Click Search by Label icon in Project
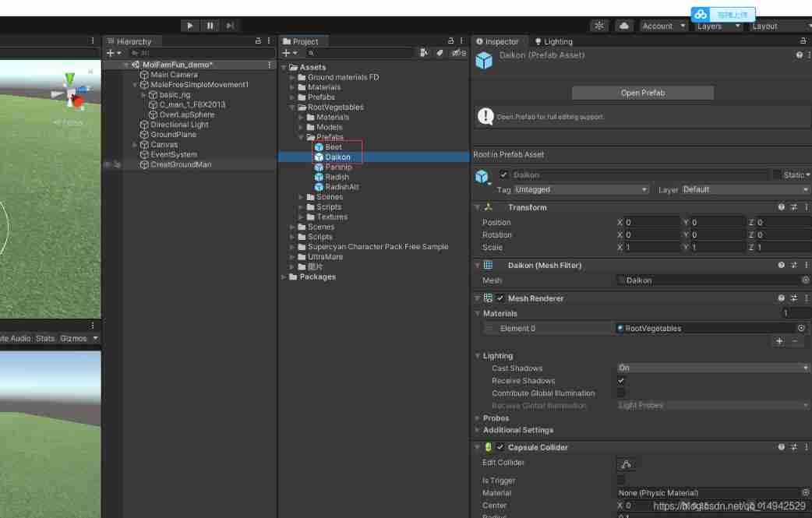Screen dimensions: 812x518 [440, 53]
